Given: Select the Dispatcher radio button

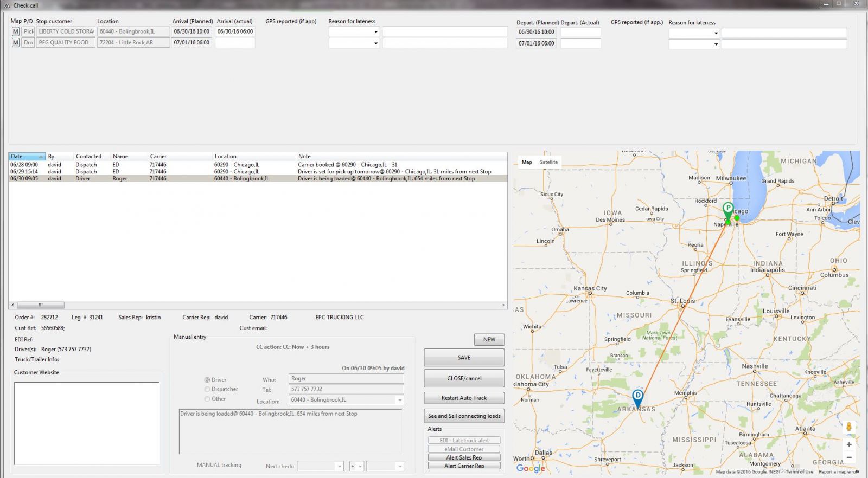Looking at the screenshot, I should [207, 389].
